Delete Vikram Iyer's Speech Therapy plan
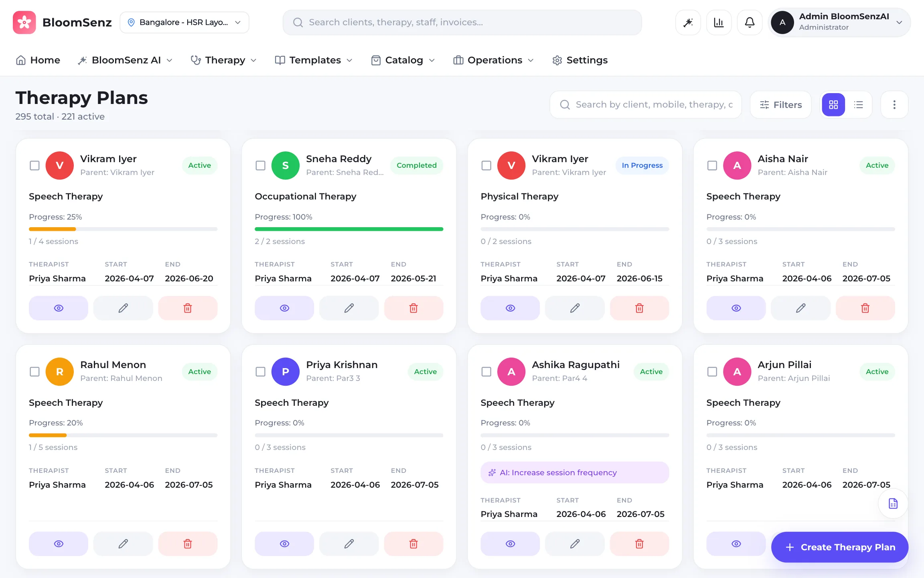 pyautogui.click(x=188, y=308)
